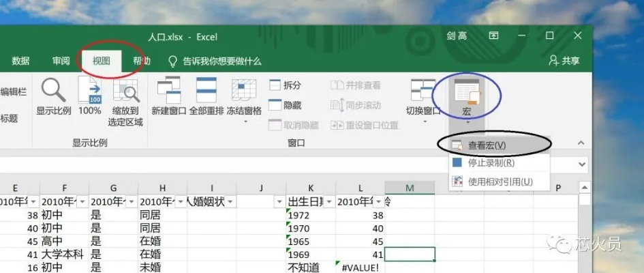644x273 pixels.
Task: Toggle the 拆分 split window option
Action: [x=285, y=85]
